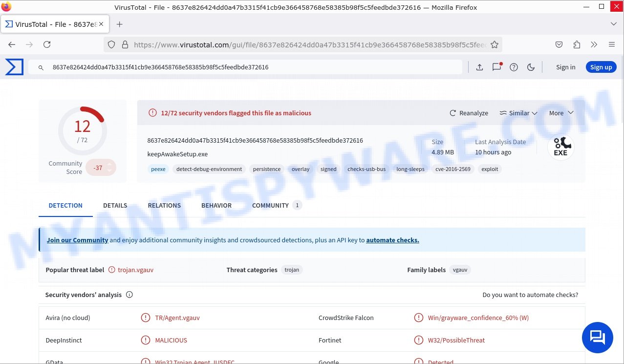Click the CrowdStrike Falcon detection alert icon
This screenshot has width=624, height=364.
tap(418, 318)
